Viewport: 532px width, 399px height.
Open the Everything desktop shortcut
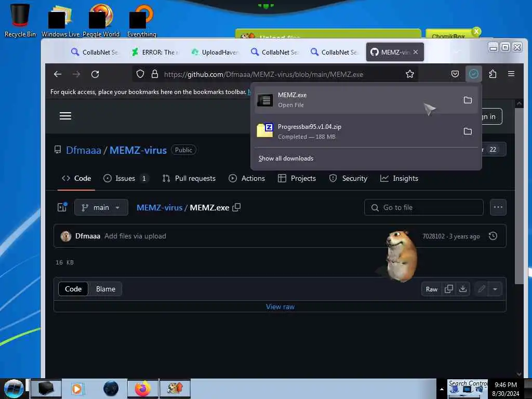pyautogui.click(x=141, y=20)
